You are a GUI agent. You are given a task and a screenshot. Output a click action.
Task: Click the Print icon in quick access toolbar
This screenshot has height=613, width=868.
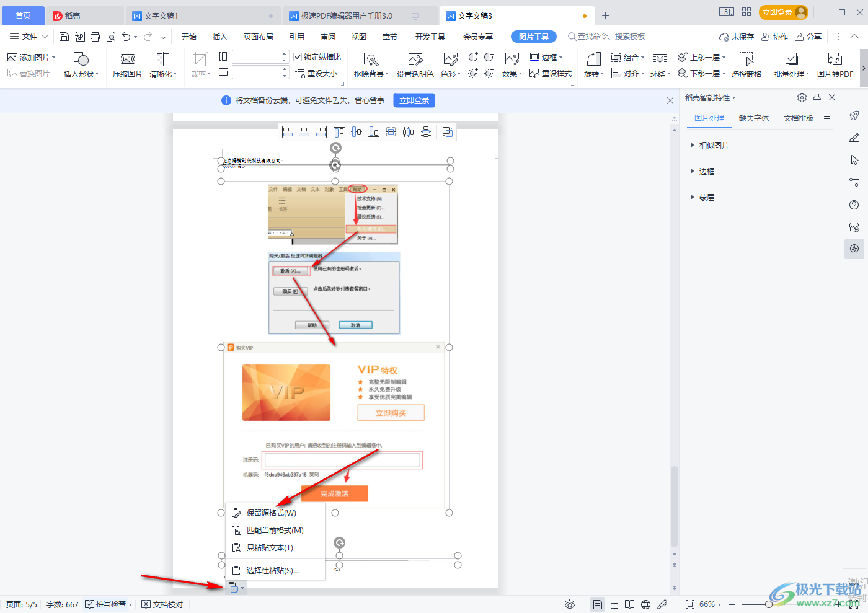click(95, 37)
